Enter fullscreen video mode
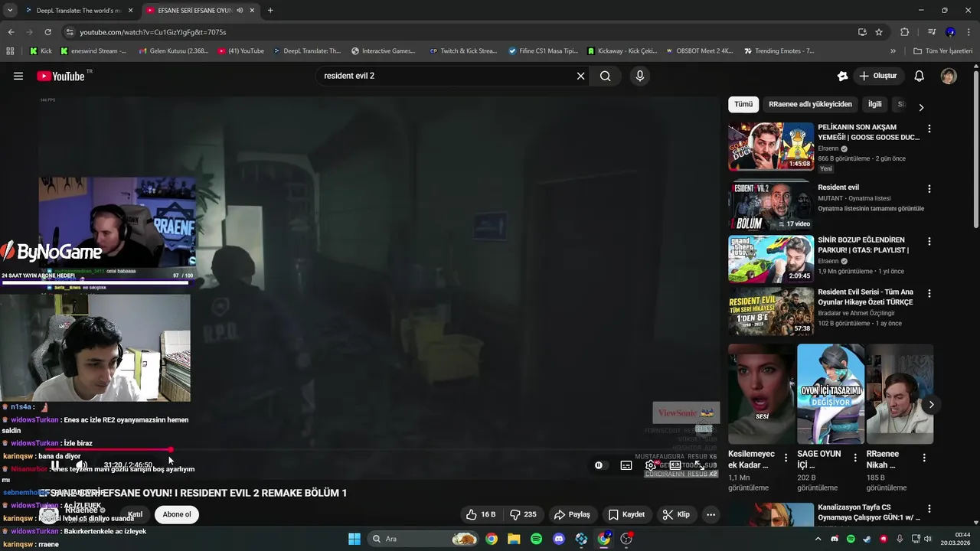Viewport: 980px width, 551px height. coord(699,465)
